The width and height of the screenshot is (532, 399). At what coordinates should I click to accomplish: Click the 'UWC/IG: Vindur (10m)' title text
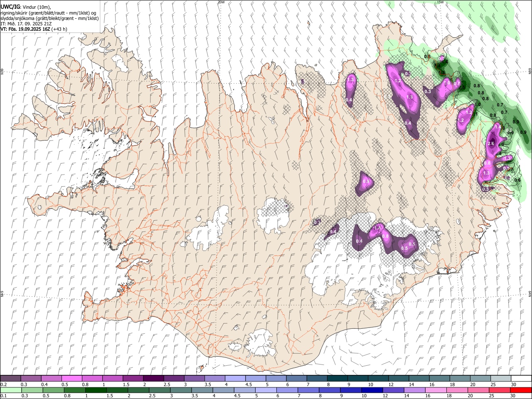pos(25,7)
